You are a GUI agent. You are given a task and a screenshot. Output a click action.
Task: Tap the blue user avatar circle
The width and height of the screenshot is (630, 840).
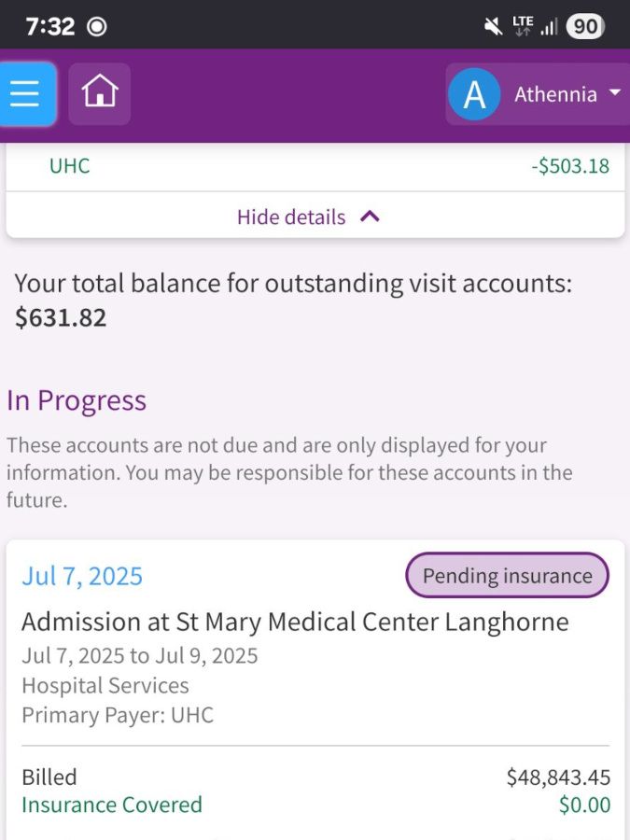(x=474, y=94)
